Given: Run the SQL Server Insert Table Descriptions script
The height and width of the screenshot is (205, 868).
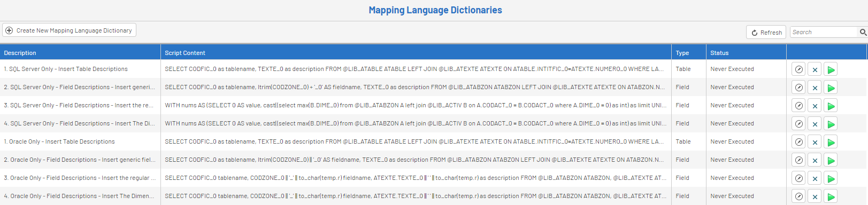Looking at the screenshot, I should click(831, 69).
